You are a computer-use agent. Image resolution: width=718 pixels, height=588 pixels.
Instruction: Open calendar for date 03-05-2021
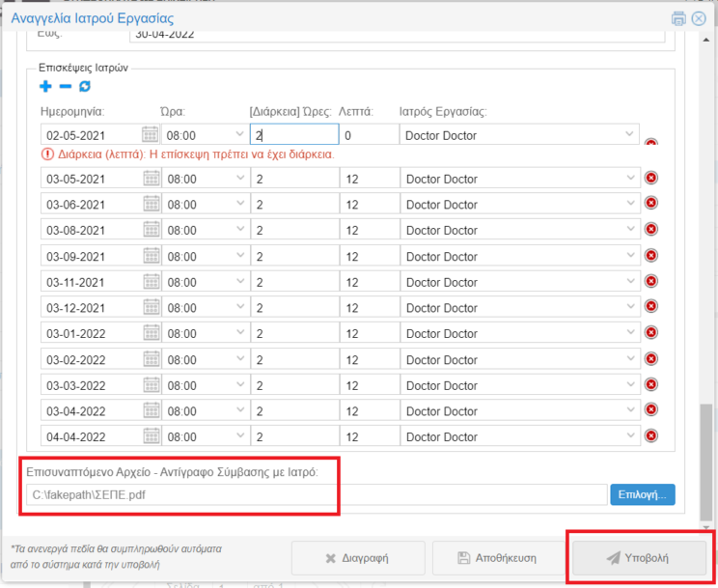(152, 179)
